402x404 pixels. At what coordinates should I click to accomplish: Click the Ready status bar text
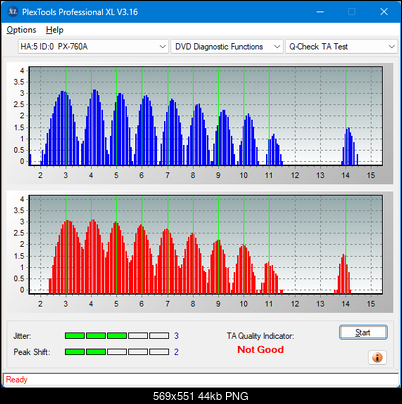(17, 380)
